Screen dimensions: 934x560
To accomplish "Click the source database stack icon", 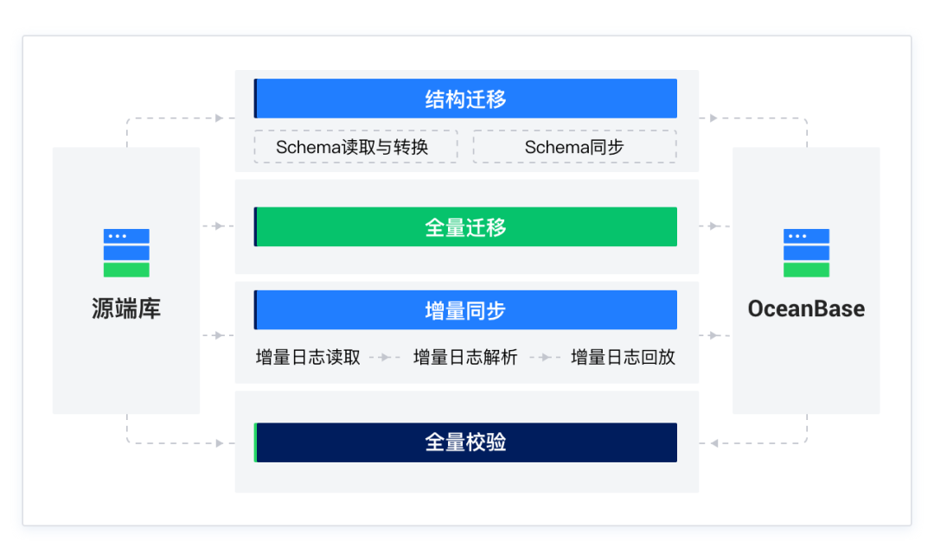I will 126,252.
